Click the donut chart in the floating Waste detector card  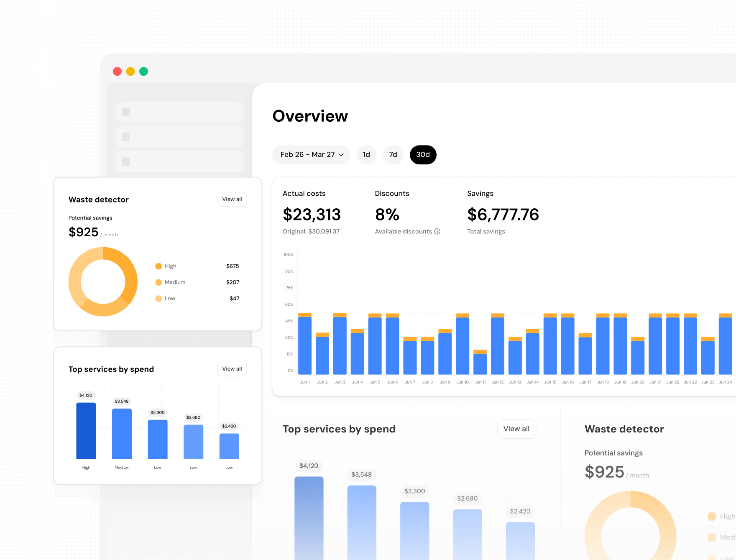coord(103,281)
